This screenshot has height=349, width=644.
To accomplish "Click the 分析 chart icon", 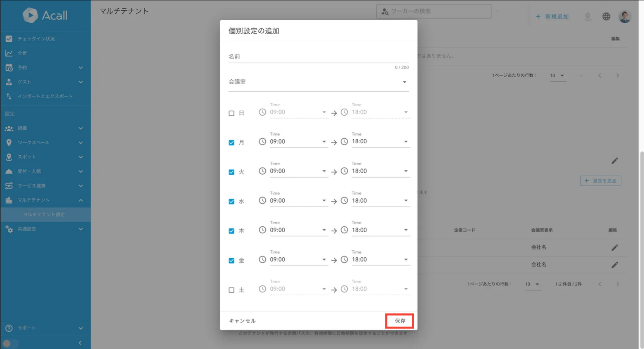I will (9, 53).
